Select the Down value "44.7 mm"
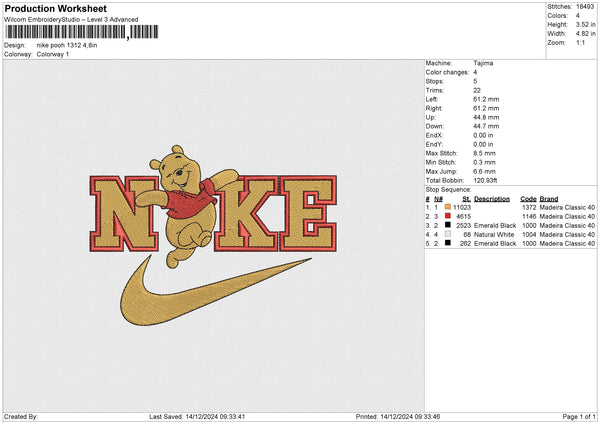 click(x=486, y=126)
